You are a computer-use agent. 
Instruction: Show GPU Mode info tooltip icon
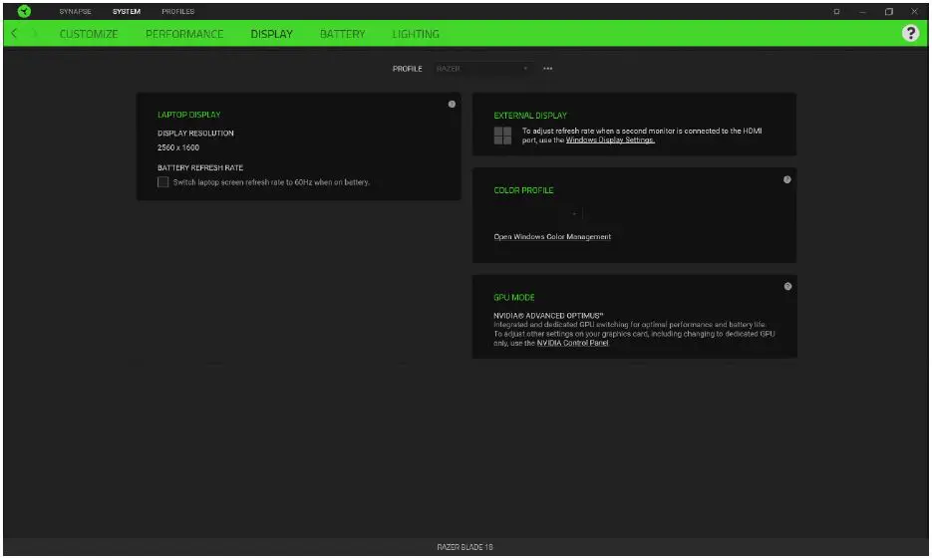point(787,287)
